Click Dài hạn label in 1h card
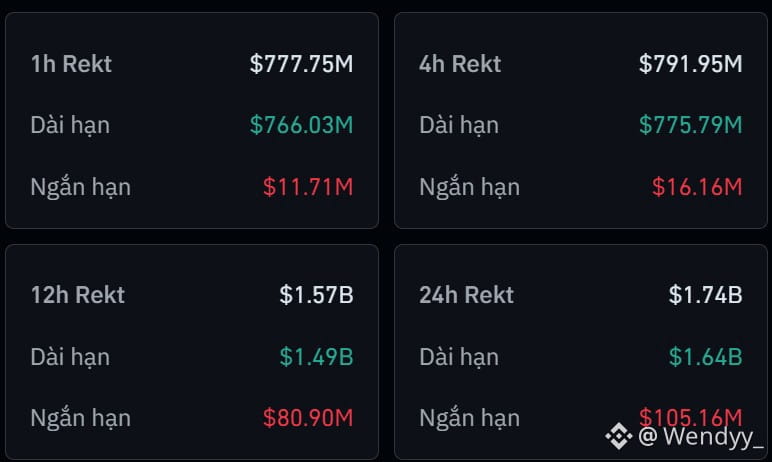 coord(70,125)
